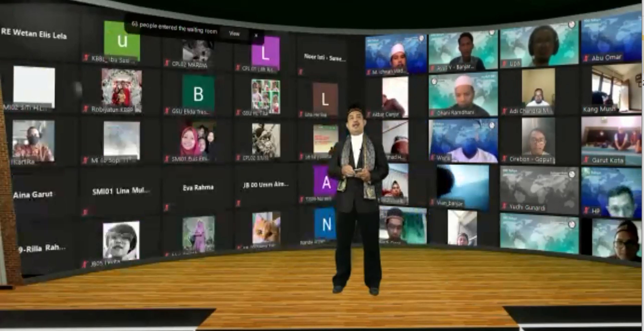
Task: Click the RE Wetan Elis Lela name
Action: click(34, 34)
